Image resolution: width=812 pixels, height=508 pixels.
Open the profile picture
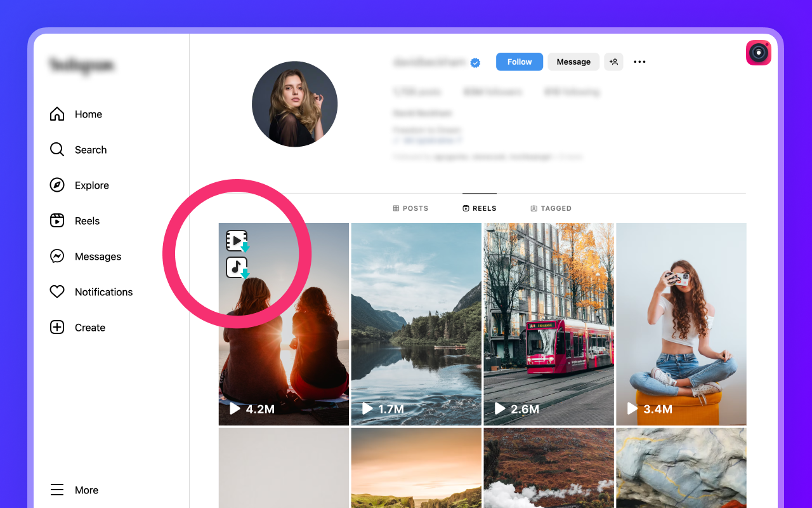(x=295, y=104)
